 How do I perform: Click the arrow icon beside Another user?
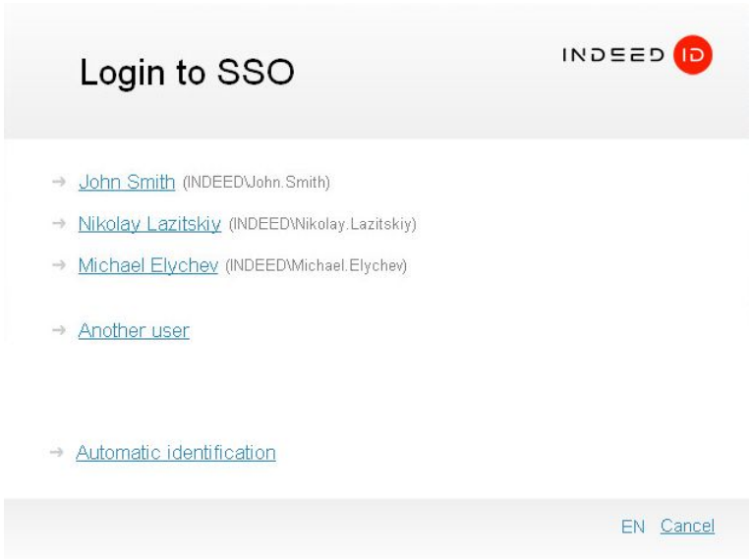tap(59, 331)
